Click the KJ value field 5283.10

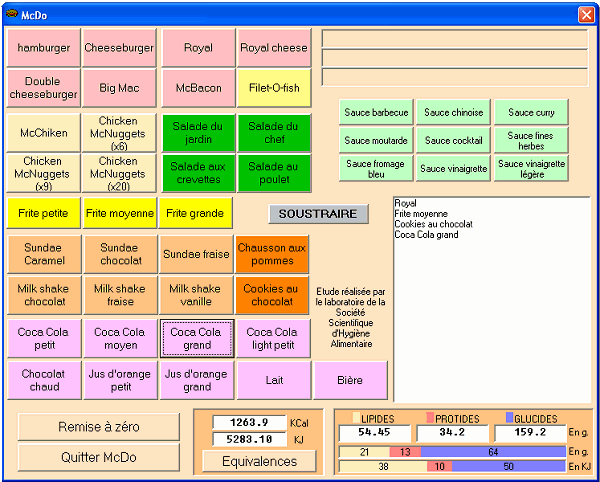pyautogui.click(x=249, y=439)
